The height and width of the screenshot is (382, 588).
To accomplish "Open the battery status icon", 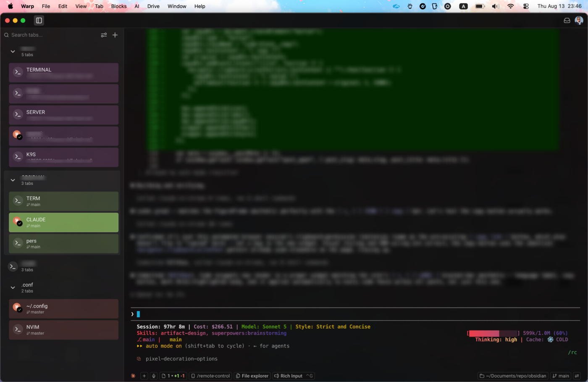I will click(480, 6).
